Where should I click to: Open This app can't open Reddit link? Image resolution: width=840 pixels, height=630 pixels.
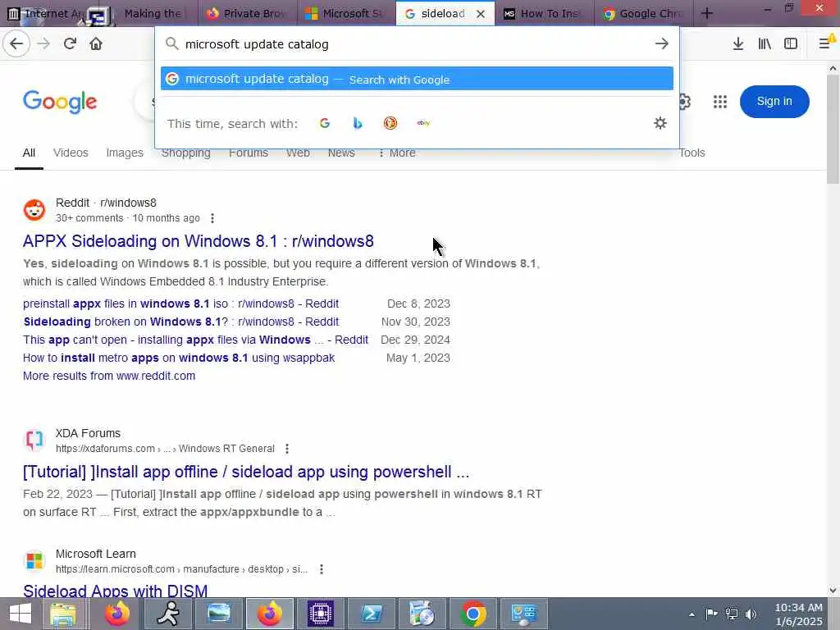click(x=195, y=340)
